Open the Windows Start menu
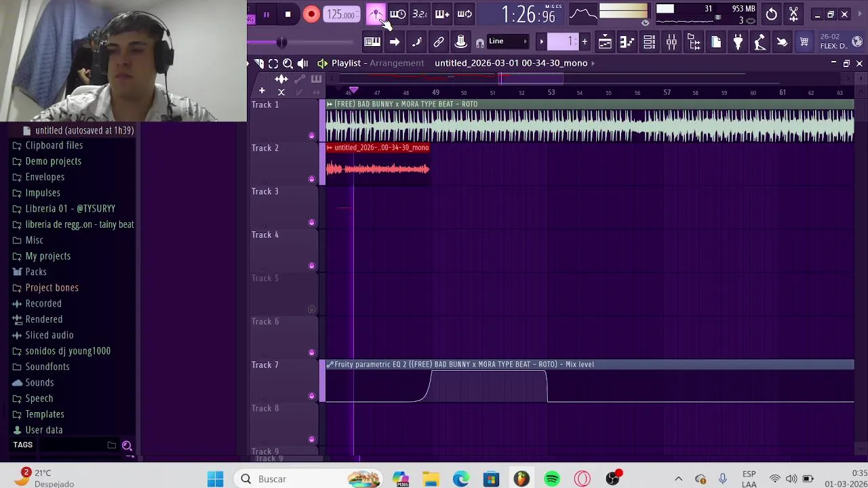This screenshot has width=868, height=488. (216, 479)
